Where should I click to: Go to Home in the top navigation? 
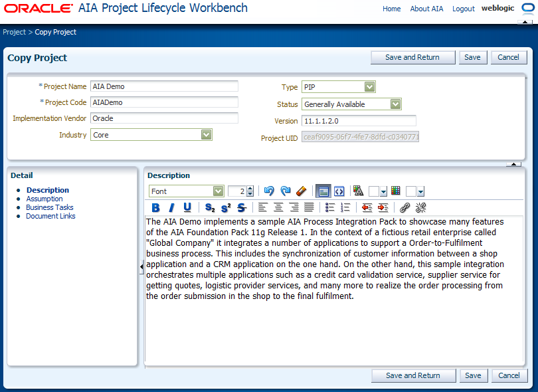[391, 9]
